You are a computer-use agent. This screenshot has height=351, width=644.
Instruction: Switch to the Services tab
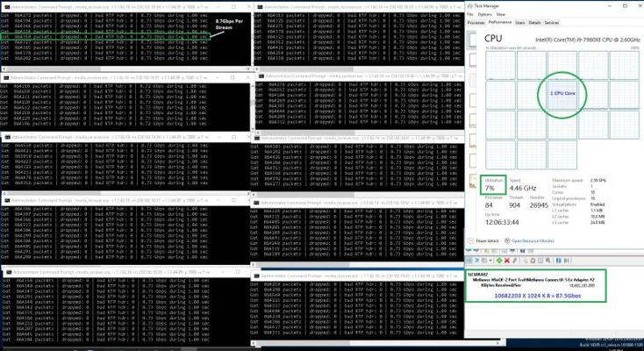pos(552,22)
